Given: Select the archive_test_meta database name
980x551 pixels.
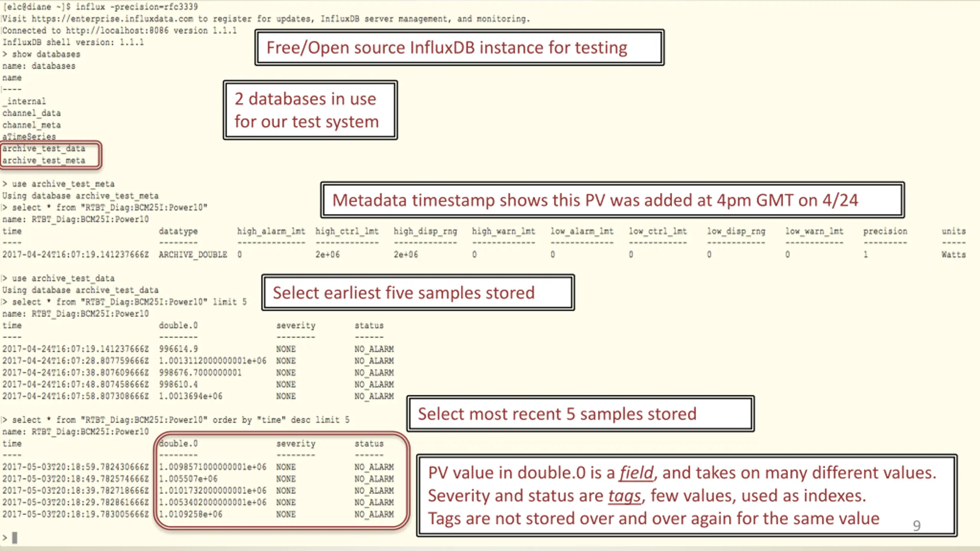Looking at the screenshot, I should tap(44, 161).
